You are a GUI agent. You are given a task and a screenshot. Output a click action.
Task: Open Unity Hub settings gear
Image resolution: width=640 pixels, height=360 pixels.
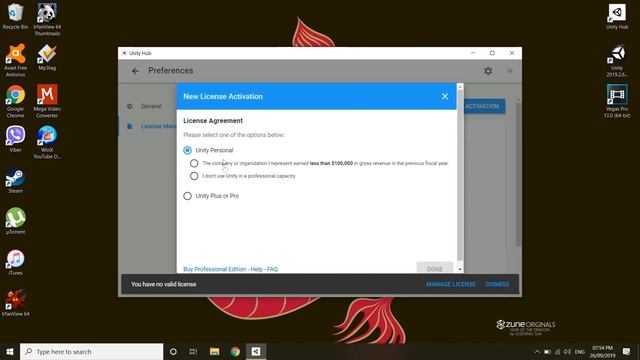(488, 71)
